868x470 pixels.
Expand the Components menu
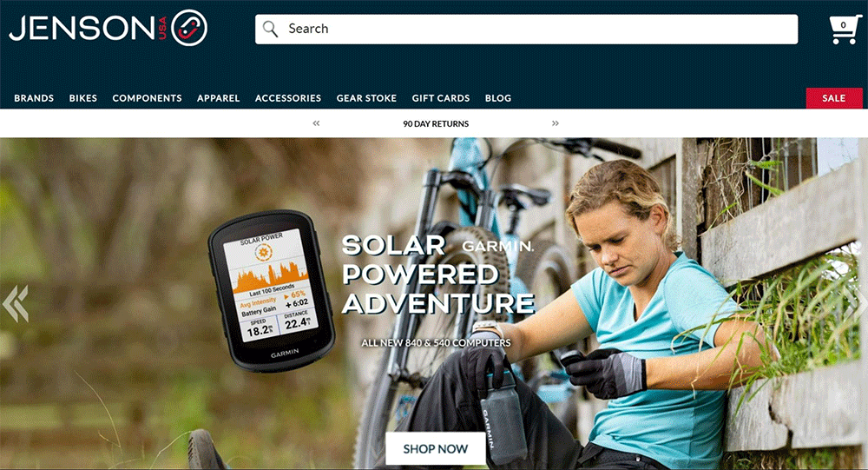[x=147, y=98]
